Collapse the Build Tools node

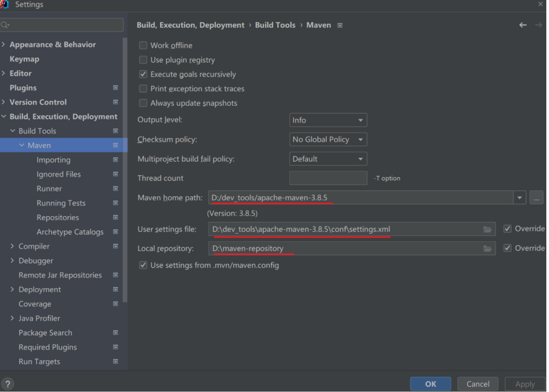pos(13,131)
